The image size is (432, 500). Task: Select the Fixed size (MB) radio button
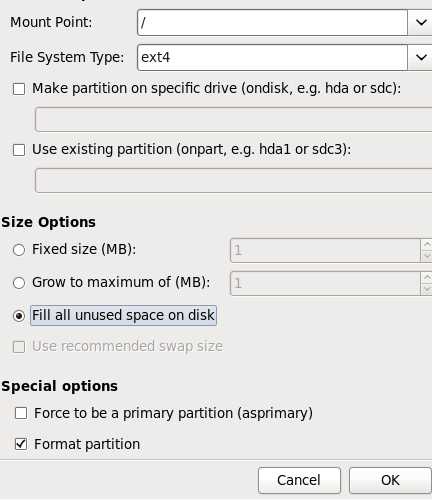pyautogui.click(x=19, y=250)
